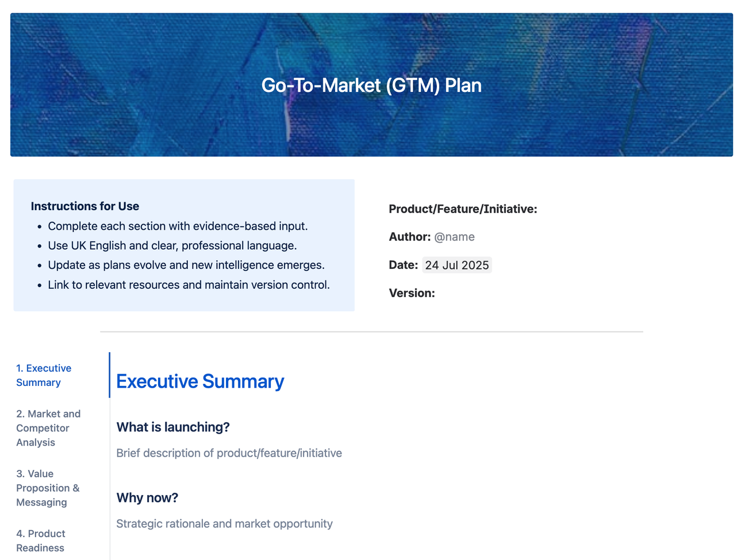Click the "Instructions for Use" panel heading
This screenshot has height=560, width=745.
(85, 206)
